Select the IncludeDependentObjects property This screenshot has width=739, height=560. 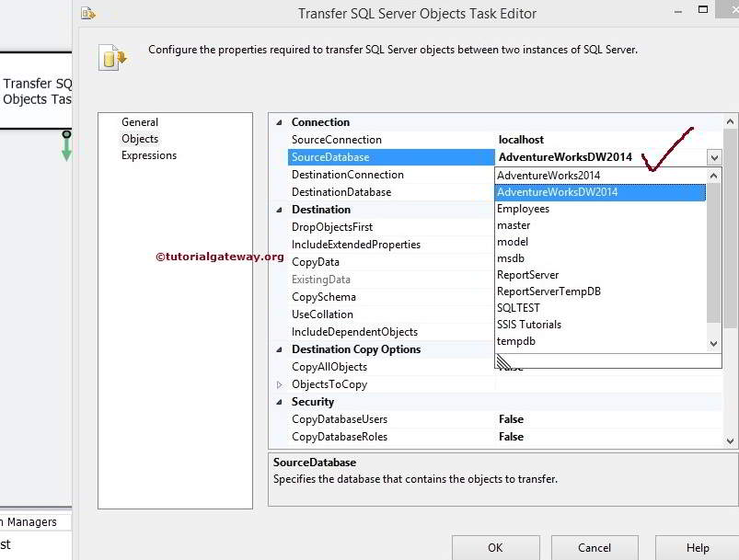[x=391, y=332]
